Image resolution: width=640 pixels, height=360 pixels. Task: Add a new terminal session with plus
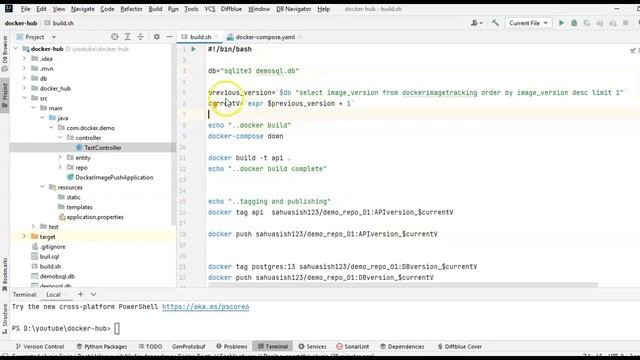click(80, 294)
